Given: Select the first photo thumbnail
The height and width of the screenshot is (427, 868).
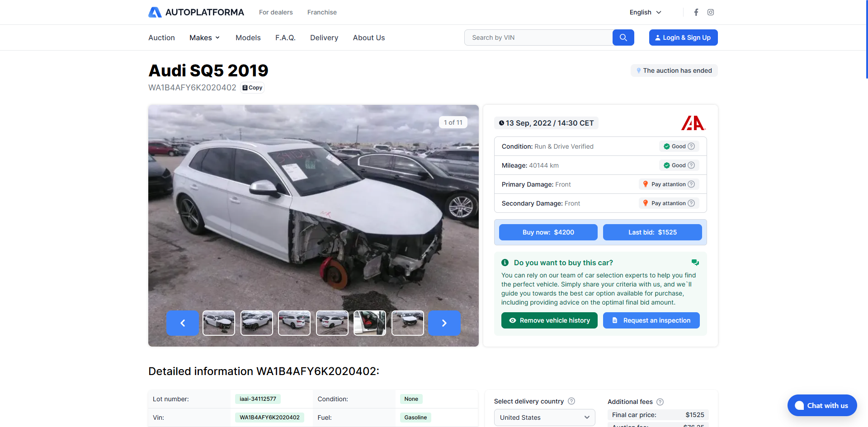Looking at the screenshot, I should coord(219,323).
